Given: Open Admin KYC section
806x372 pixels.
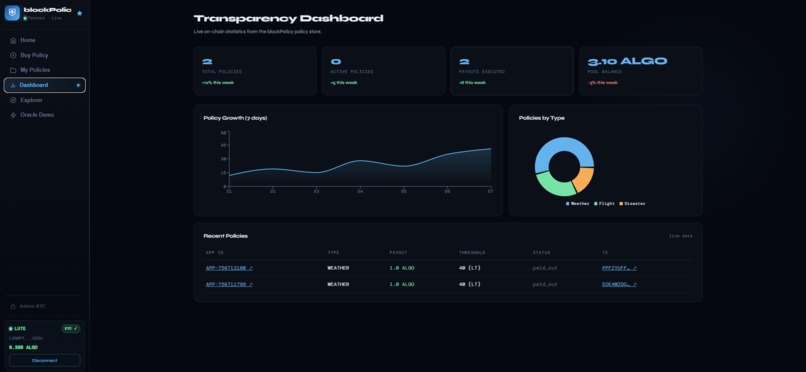Looking at the screenshot, I should 45,306.
